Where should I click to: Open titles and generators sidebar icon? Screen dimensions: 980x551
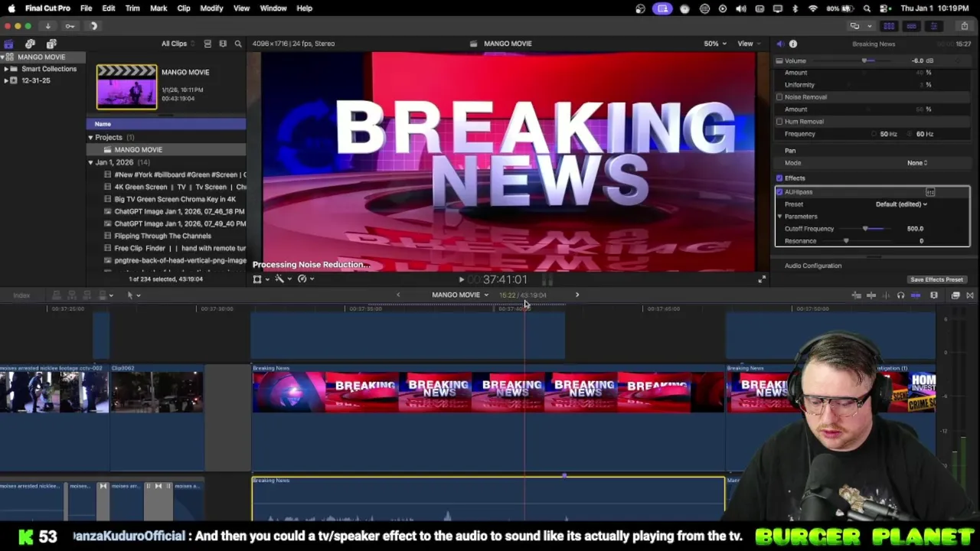pos(51,44)
